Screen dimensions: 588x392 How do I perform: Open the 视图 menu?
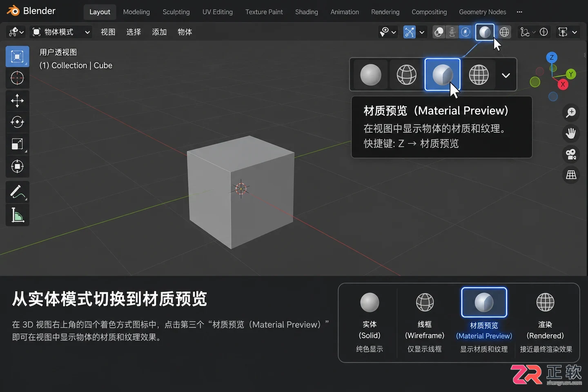coord(108,32)
